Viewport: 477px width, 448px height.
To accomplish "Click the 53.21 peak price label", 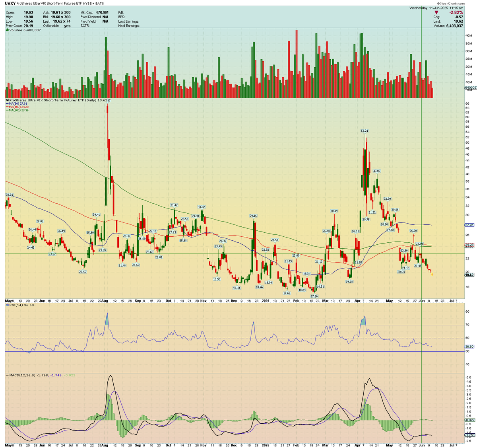I will [365, 131].
